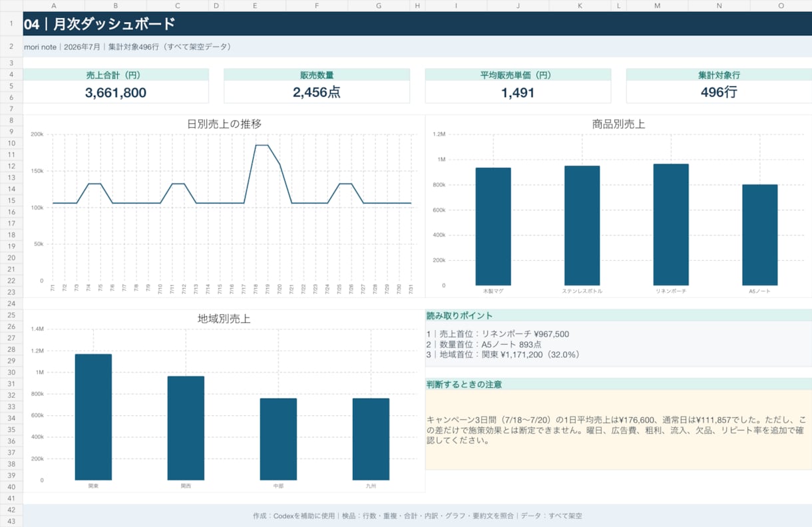The width and height of the screenshot is (812, 527).
Task: Click the "売上合計（円）" card label
Action: (x=116, y=75)
